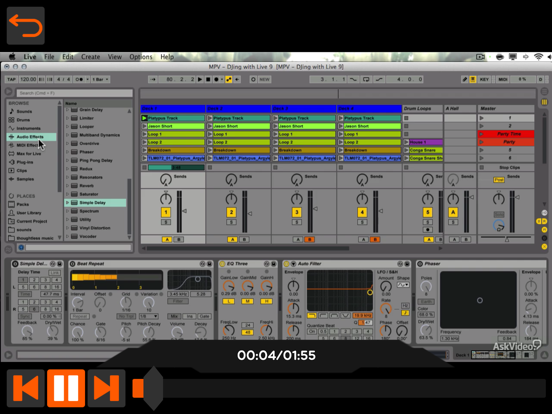
Task: Open Auto Filter LFO Shape dropdown
Action: [x=403, y=284]
